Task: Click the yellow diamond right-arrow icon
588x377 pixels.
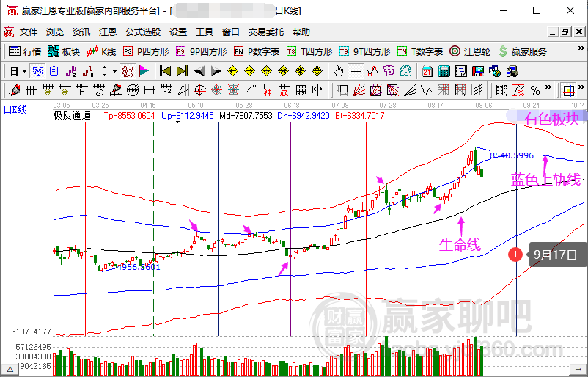Action: [x=250, y=71]
